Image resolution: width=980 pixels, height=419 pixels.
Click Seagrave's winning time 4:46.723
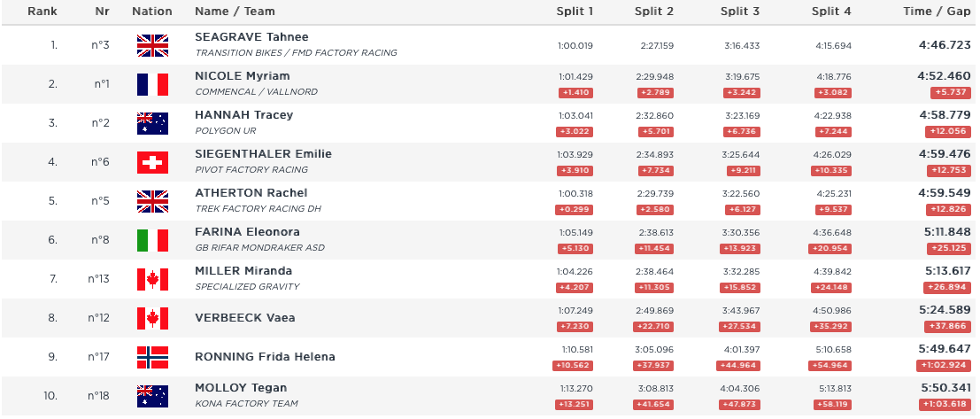coord(944,45)
